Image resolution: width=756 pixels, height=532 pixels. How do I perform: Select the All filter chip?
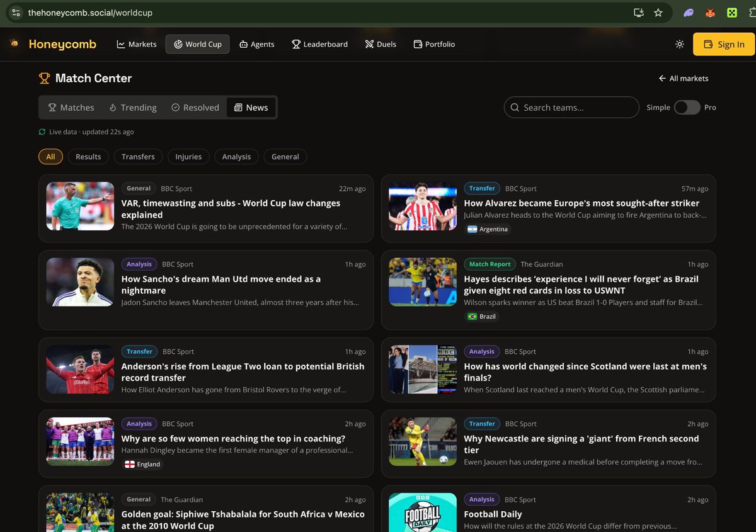50,157
